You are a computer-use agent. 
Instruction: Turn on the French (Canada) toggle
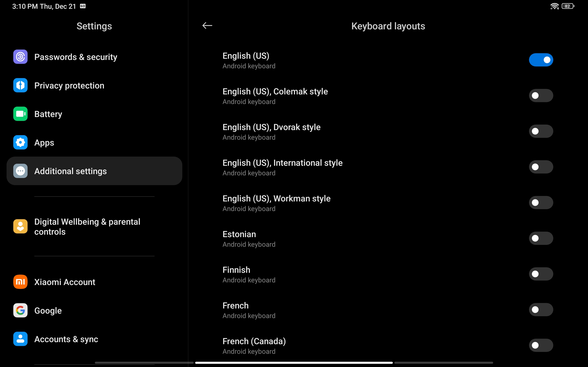pyautogui.click(x=541, y=345)
